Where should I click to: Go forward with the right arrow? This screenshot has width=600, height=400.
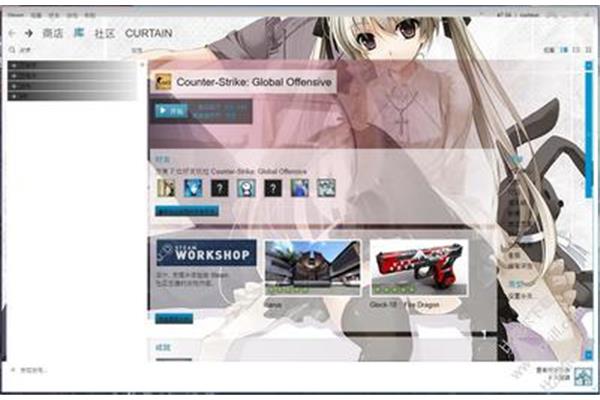click(x=28, y=33)
